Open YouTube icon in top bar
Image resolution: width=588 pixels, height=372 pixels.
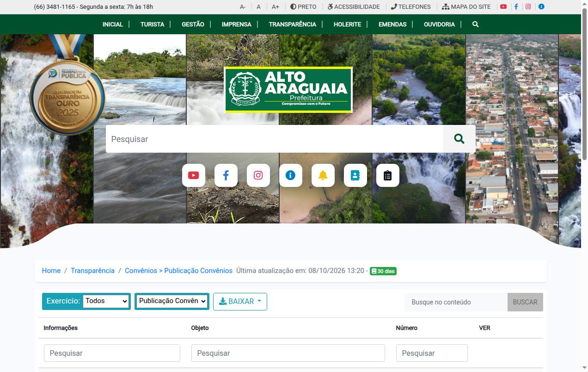[503, 7]
